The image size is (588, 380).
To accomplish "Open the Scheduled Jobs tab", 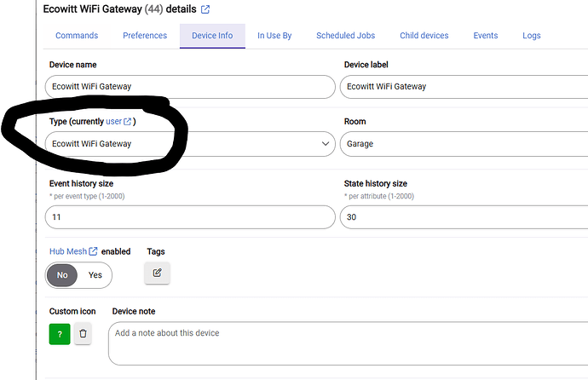I will (345, 36).
